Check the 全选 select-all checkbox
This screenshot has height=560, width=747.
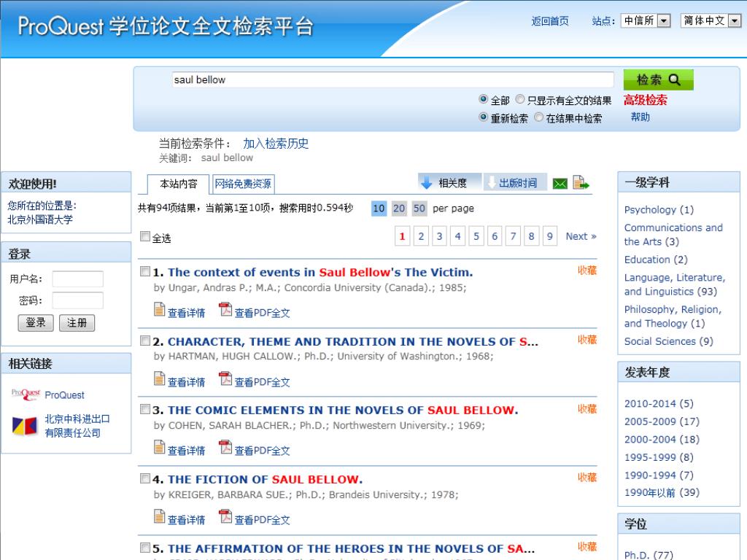pyautogui.click(x=145, y=236)
